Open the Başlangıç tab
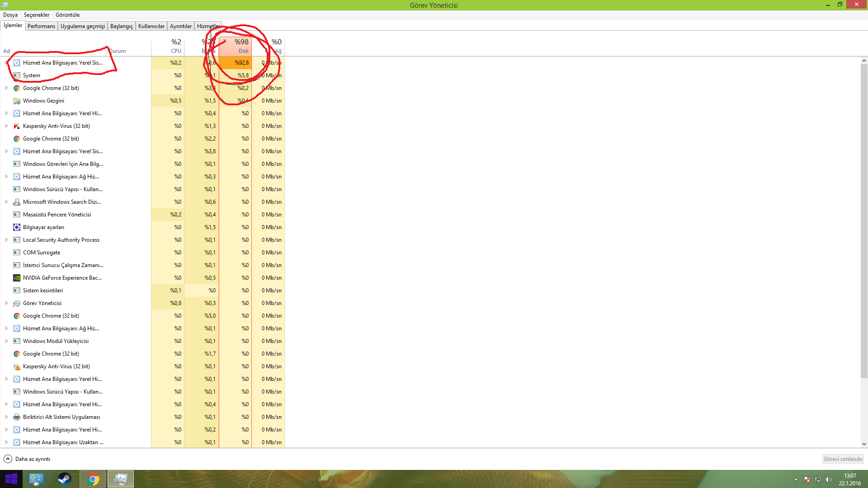This screenshot has height=488, width=868. point(121,26)
